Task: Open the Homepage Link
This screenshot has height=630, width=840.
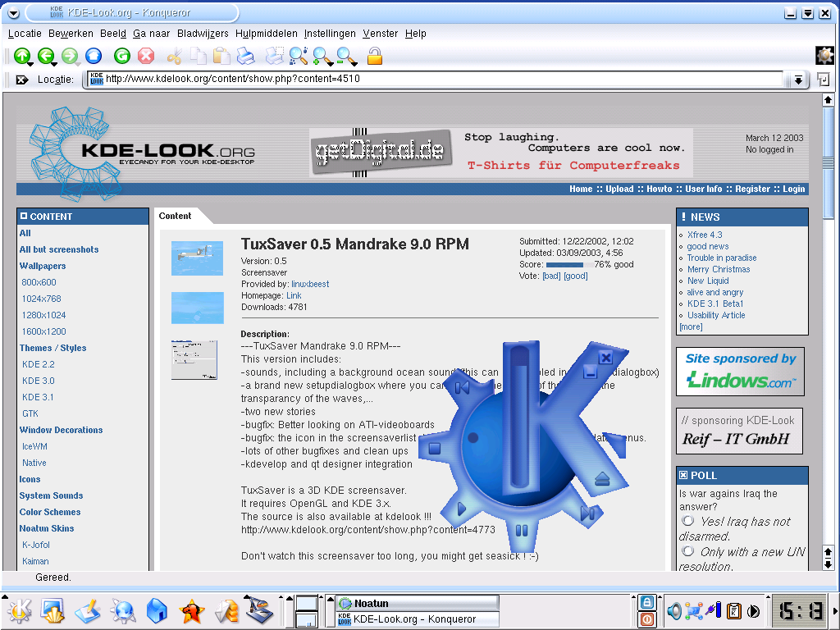Action: coord(294,295)
